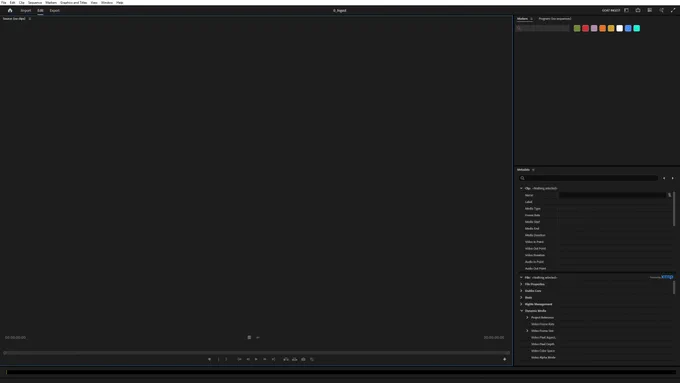Open the Import workspace tab
680x383 pixels.
pos(26,10)
